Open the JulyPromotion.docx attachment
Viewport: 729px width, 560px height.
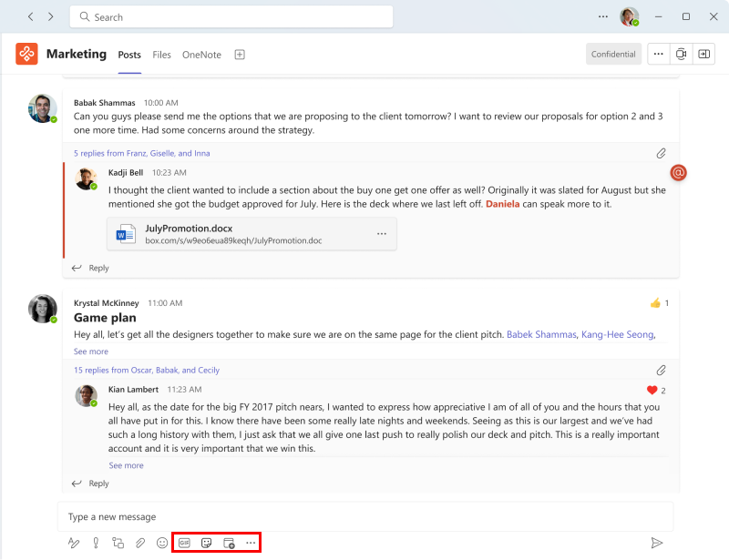(x=252, y=234)
